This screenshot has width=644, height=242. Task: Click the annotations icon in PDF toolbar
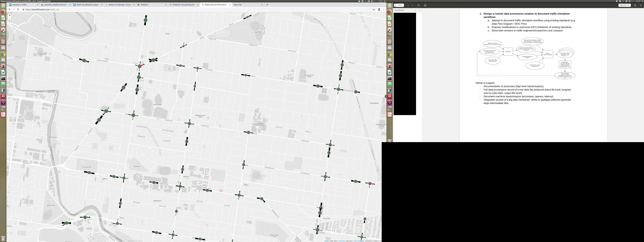click(425, 5)
